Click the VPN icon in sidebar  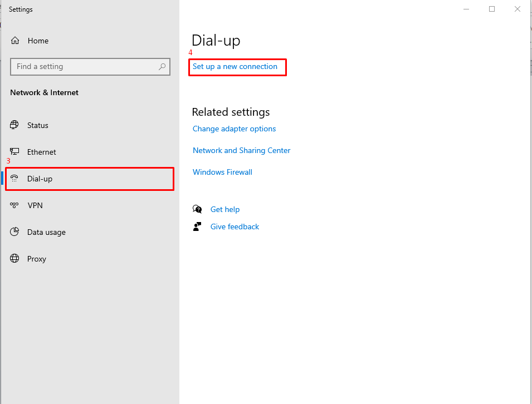[14, 205]
